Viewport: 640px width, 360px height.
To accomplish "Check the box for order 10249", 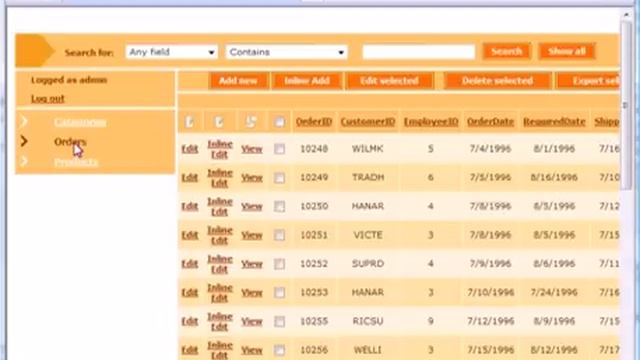I will [280, 178].
